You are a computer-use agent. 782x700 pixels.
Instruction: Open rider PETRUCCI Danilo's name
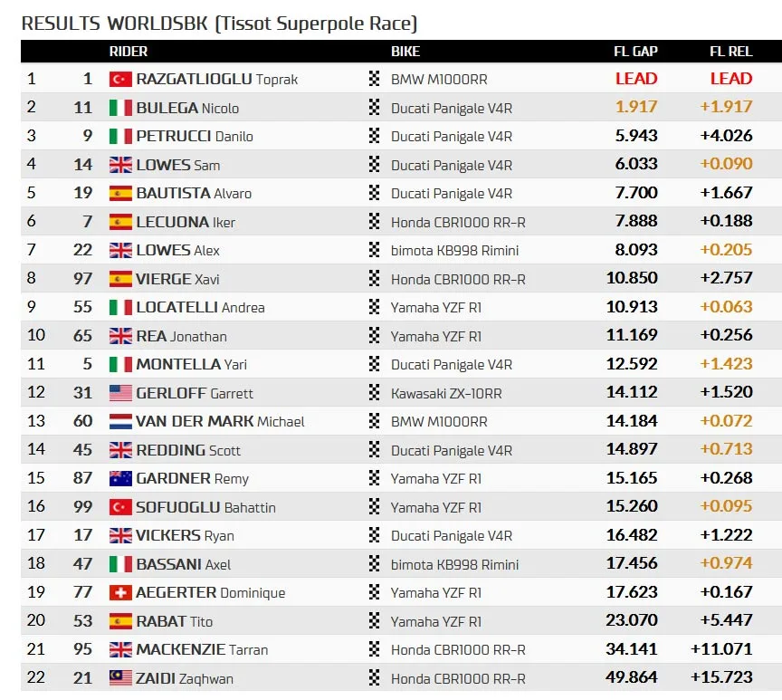195,136
